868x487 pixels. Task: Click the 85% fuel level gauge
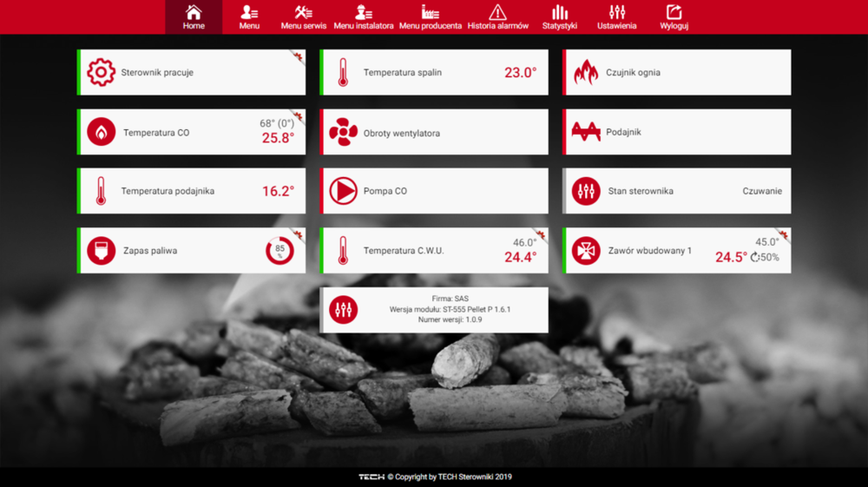pos(279,251)
